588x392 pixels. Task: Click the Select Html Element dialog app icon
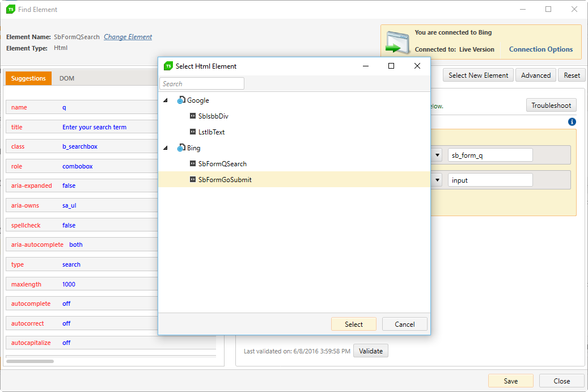pyautogui.click(x=169, y=66)
